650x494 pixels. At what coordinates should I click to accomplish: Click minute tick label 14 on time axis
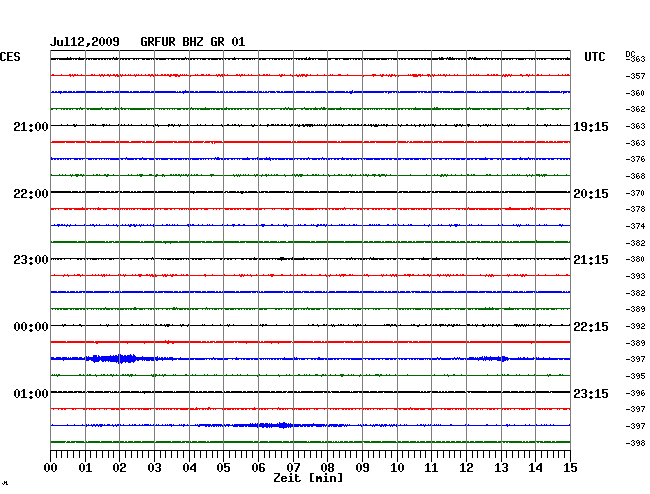(535, 468)
